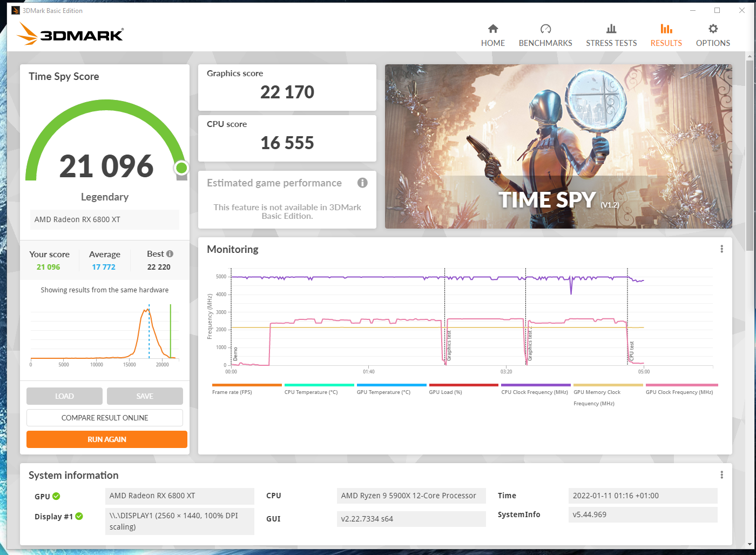Open the System information three-dot menu
The image size is (756, 555).
[721, 475]
